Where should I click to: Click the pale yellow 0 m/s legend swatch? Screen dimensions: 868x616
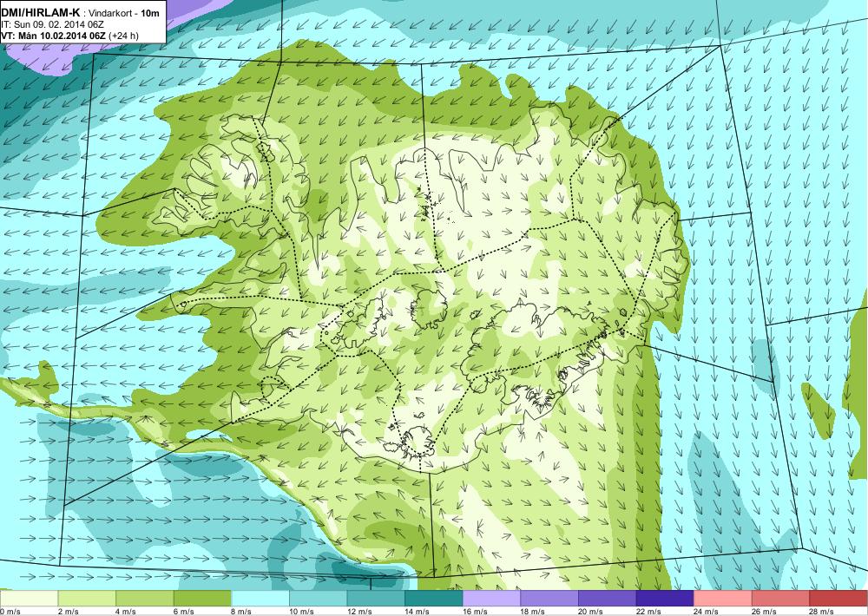click(29, 599)
